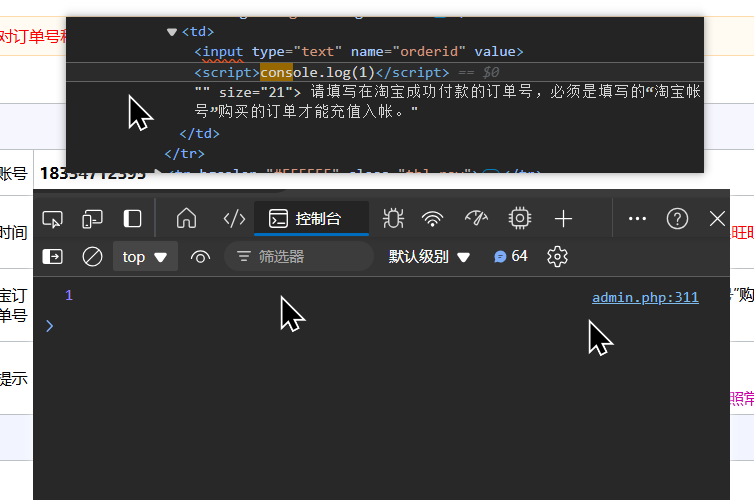
Task: Switch to the 控制台 console tab
Action: pyautogui.click(x=312, y=219)
